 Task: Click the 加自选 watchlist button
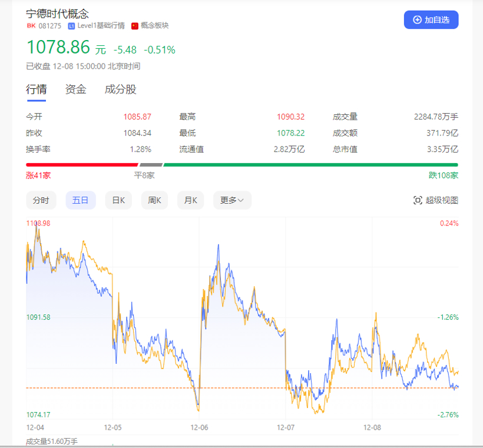pyautogui.click(x=431, y=19)
